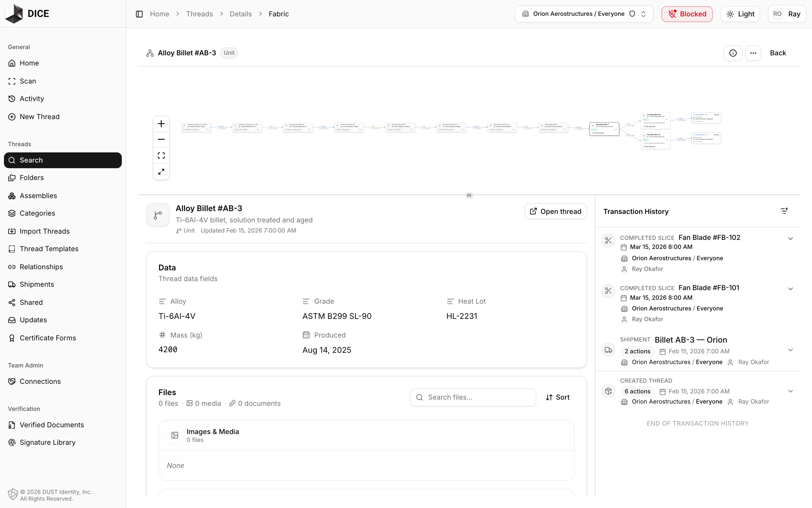Click the Sort button in Files
812x508 pixels.
click(x=557, y=397)
